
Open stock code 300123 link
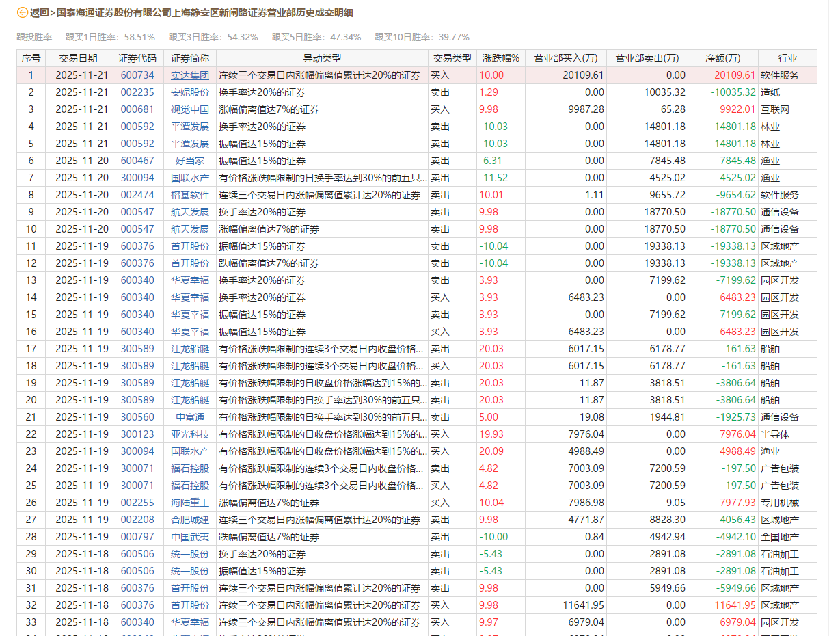coord(137,434)
